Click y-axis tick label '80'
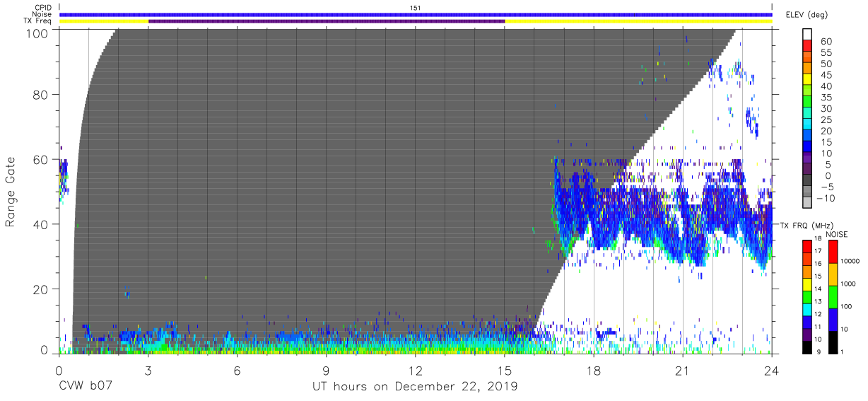This screenshot has height=401, width=868. [x=41, y=95]
